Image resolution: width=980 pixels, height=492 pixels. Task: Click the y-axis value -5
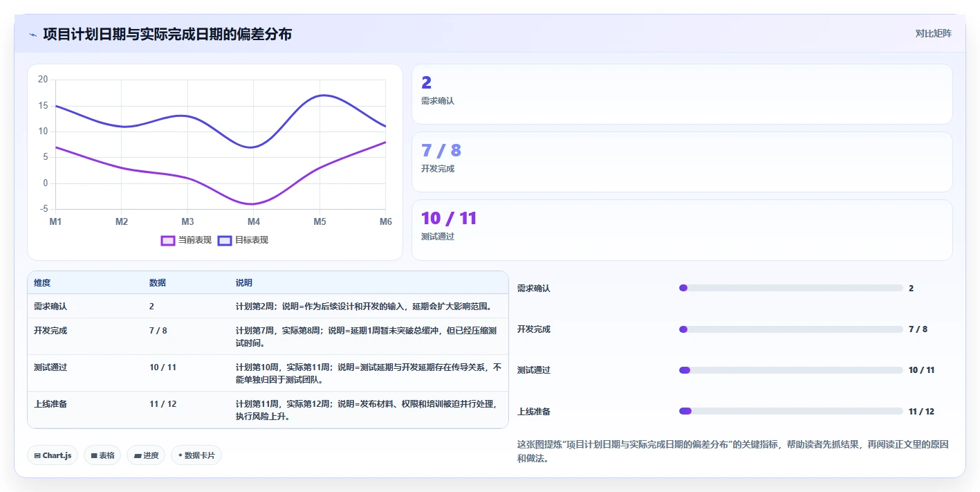(x=43, y=209)
